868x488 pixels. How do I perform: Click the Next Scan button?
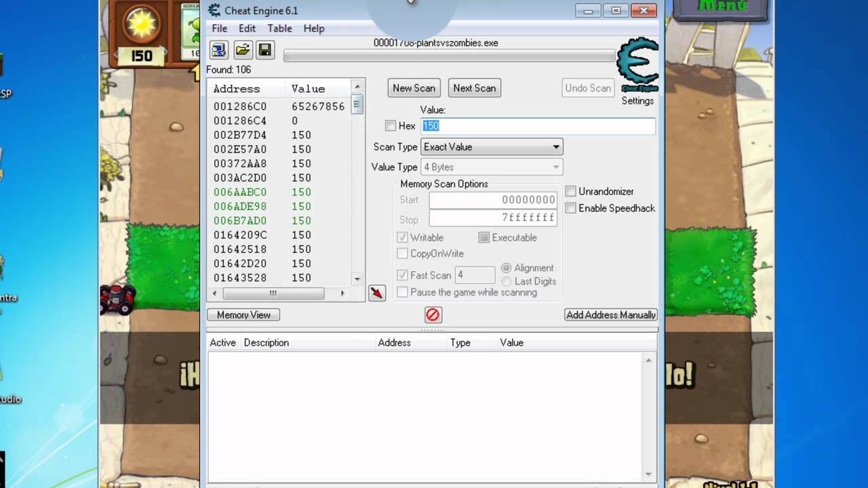click(x=474, y=88)
